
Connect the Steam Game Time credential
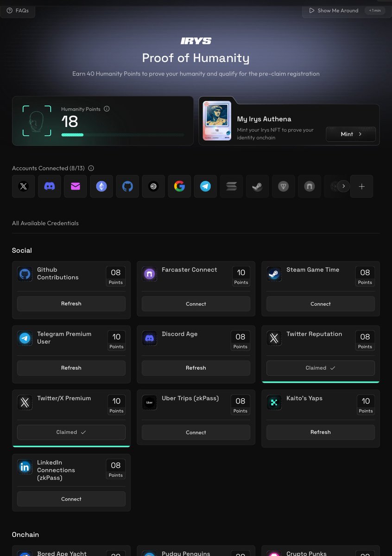tap(321, 303)
